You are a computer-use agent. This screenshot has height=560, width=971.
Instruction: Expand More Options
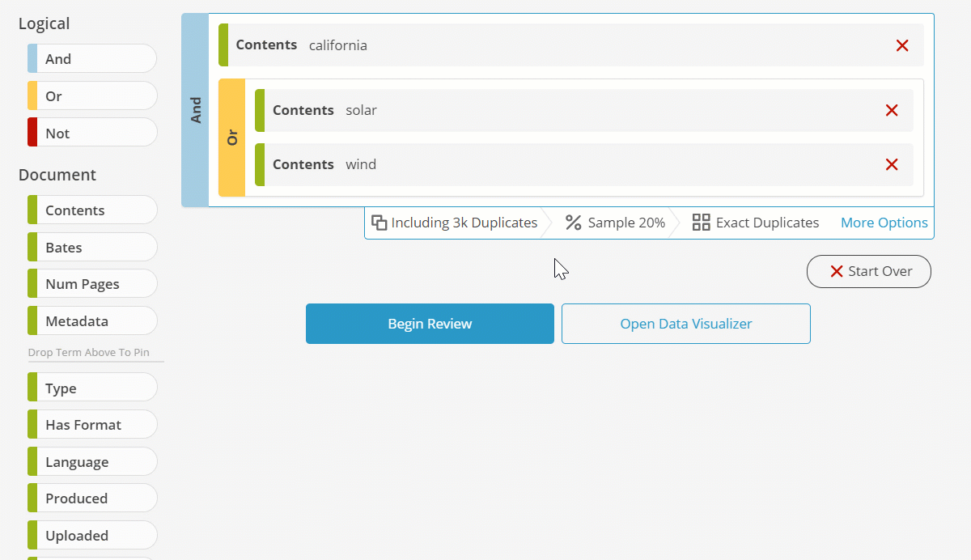click(884, 223)
